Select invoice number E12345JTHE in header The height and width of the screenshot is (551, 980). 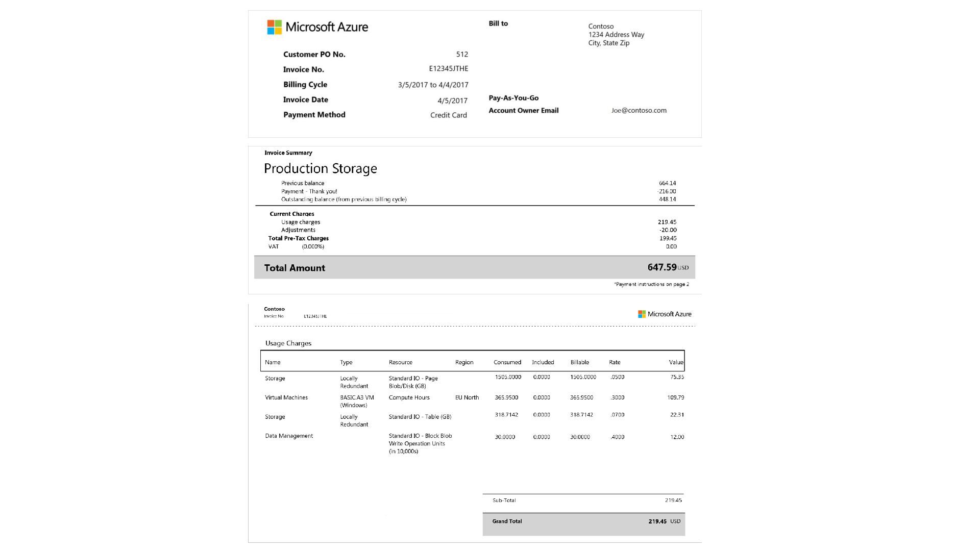pos(448,69)
